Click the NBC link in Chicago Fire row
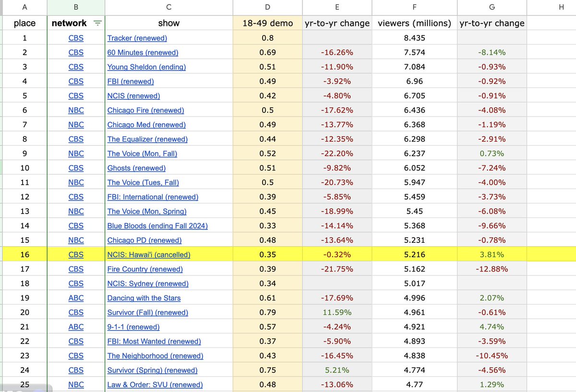The height and width of the screenshot is (392, 576). (x=76, y=110)
